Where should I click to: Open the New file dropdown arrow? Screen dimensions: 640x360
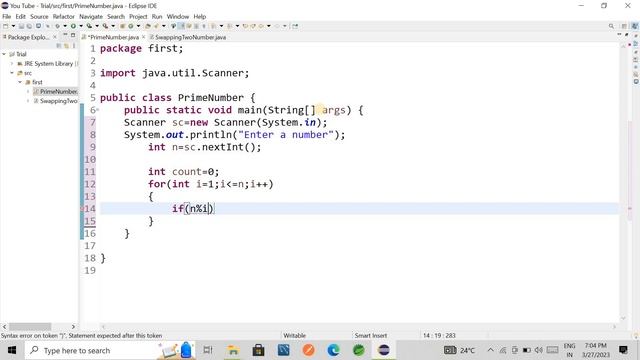click(x=13, y=26)
